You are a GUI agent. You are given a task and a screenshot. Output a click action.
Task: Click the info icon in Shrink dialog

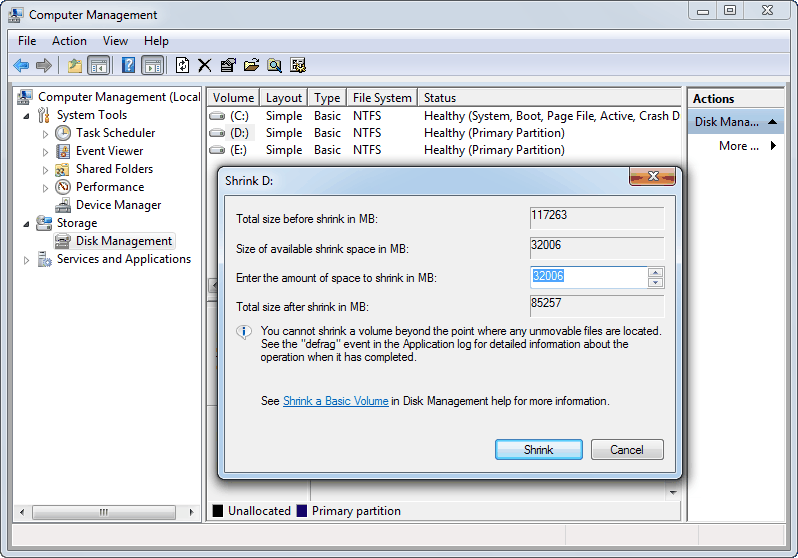(244, 332)
